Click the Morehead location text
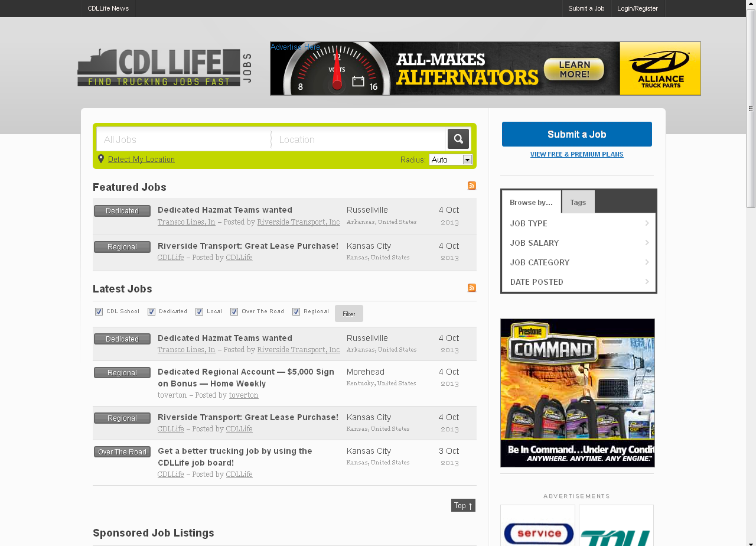Viewport: 756px width, 546px height. (366, 372)
